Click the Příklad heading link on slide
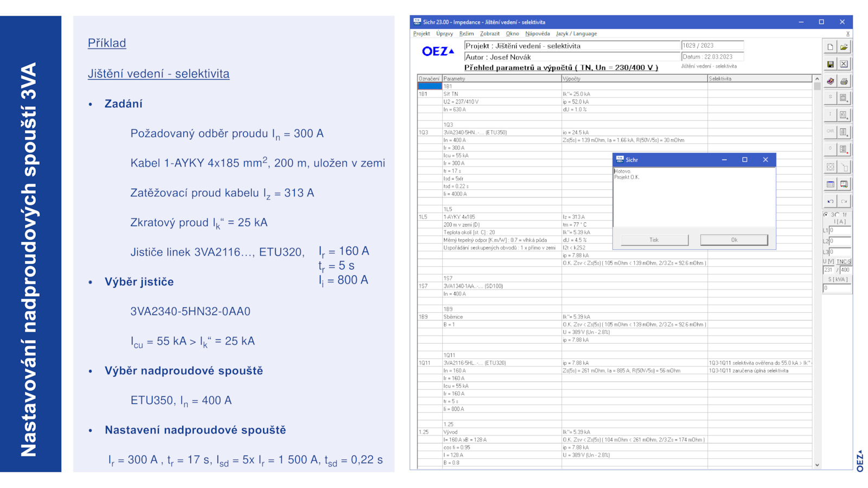868x488 pixels. (107, 43)
